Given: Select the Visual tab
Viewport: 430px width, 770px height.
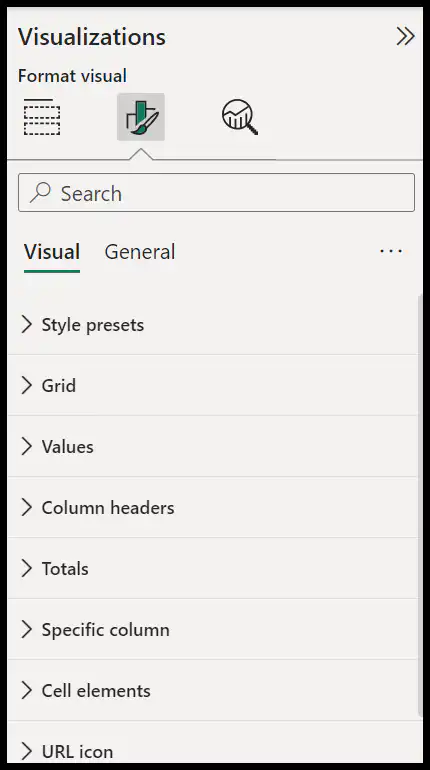Looking at the screenshot, I should click(x=52, y=252).
